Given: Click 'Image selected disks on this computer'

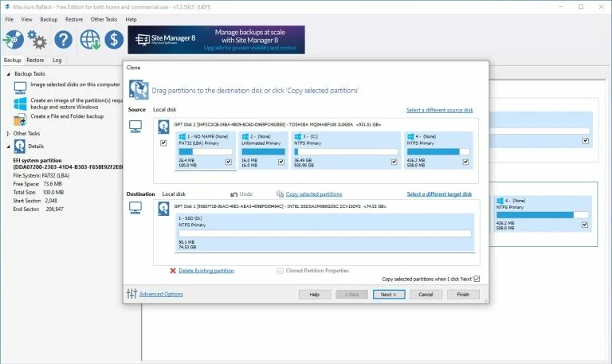Looking at the screenshot, I should [76, 84].
